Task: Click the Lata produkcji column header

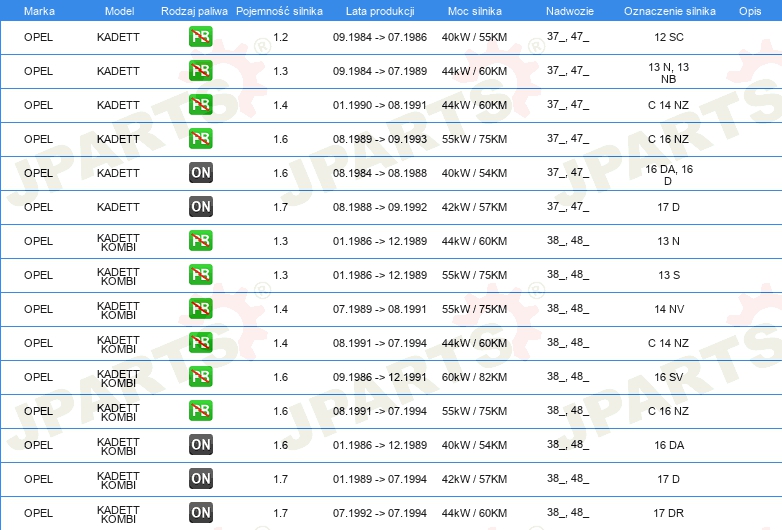Action: pos(380,11)
